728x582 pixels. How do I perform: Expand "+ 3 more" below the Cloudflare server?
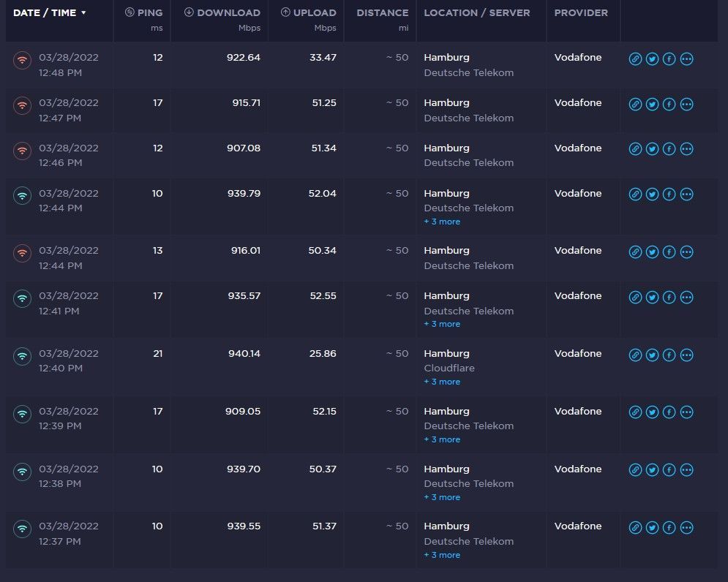click(442, 382)
